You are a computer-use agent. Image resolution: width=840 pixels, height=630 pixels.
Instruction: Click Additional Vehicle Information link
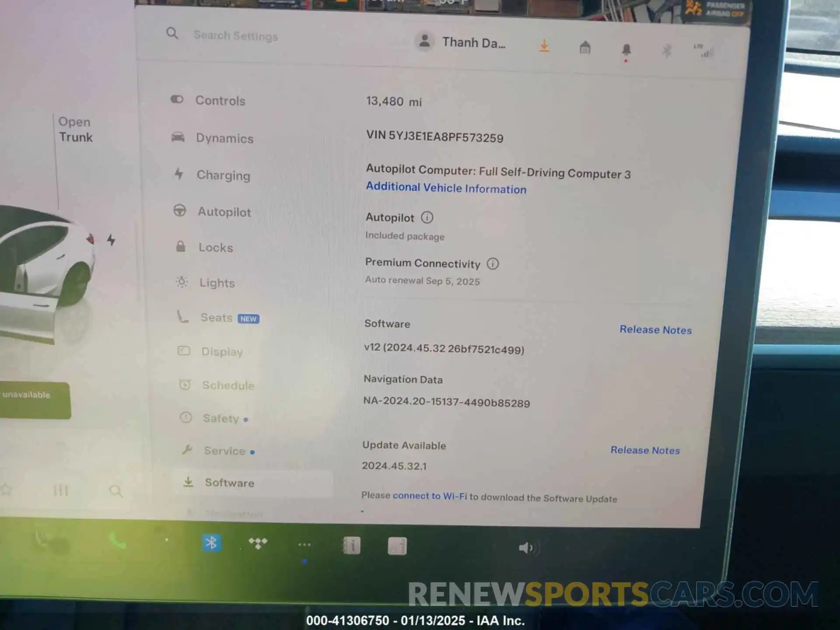click(x=444, y=189)
